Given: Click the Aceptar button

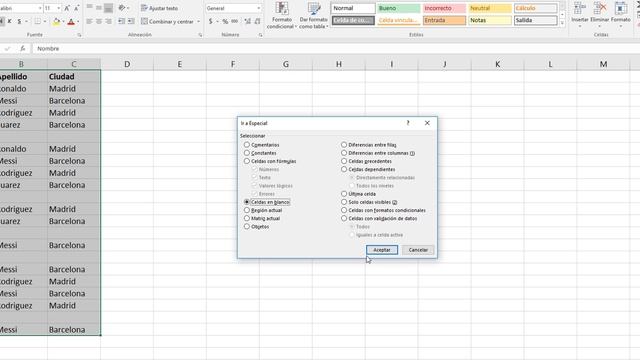Looking at the screenshot, I should 382,250.
